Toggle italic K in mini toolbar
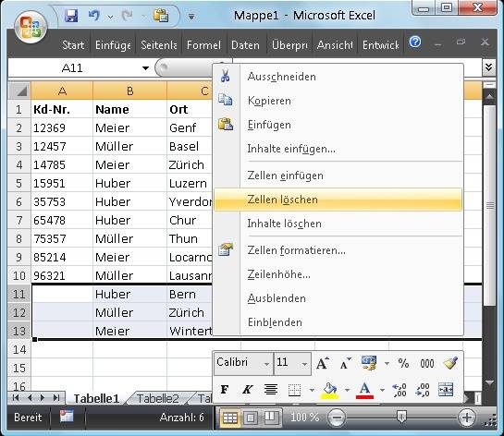The height and width of the screenshot is (436, 504). coord(247,390)
